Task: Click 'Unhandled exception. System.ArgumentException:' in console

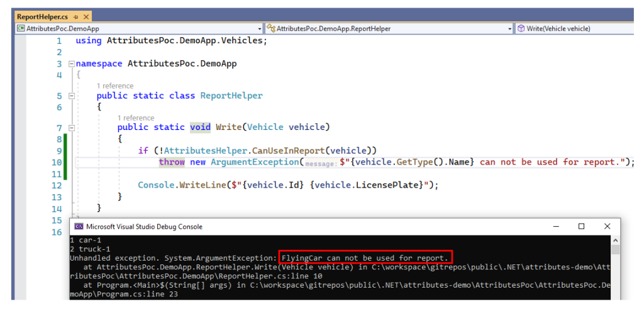Action: point(174,258)
